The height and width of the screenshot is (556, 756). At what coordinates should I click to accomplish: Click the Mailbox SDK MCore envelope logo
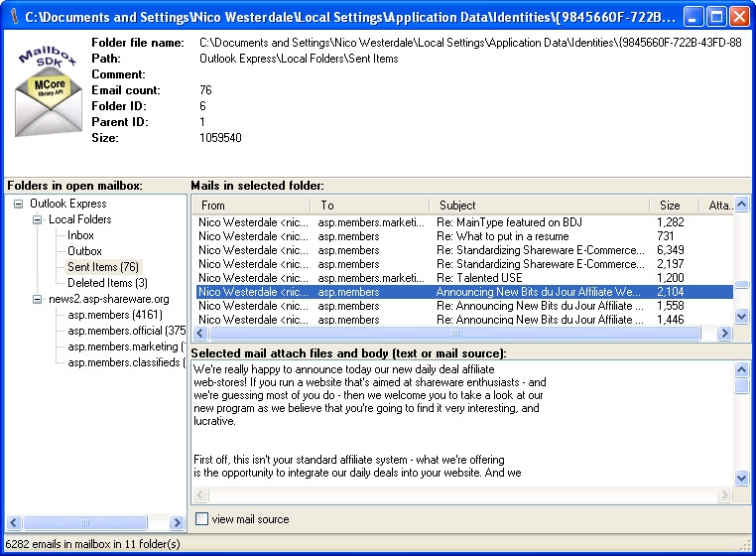(49, 91)
